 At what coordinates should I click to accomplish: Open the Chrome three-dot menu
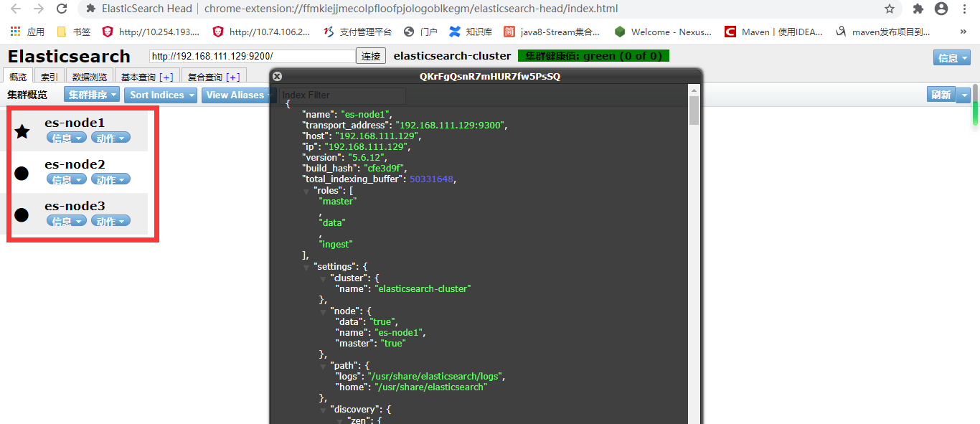964,9
